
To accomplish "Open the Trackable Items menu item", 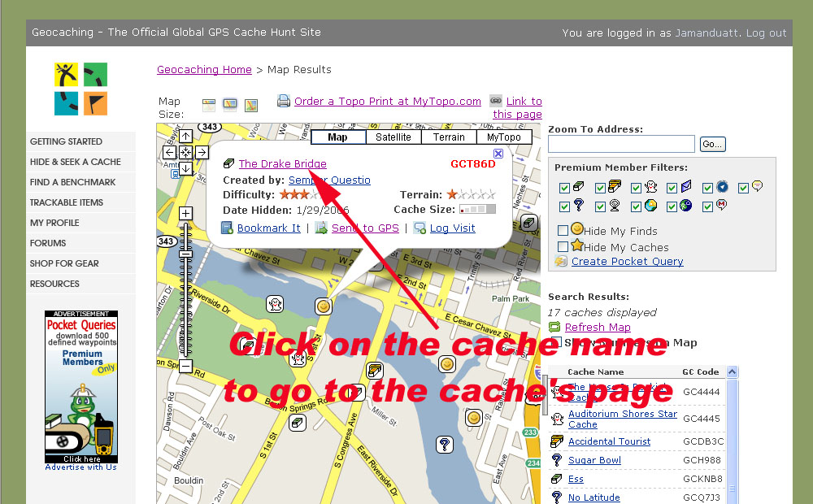I will 80,202.
